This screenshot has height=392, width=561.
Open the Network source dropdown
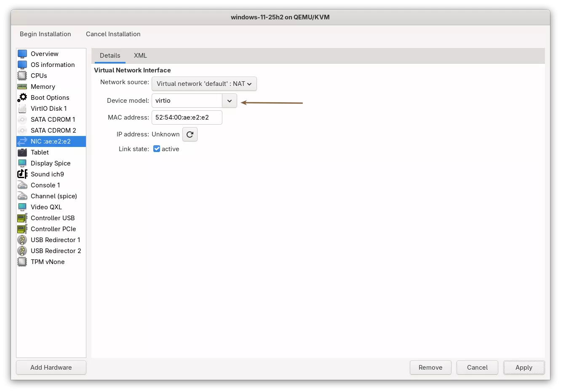(204, 83)
